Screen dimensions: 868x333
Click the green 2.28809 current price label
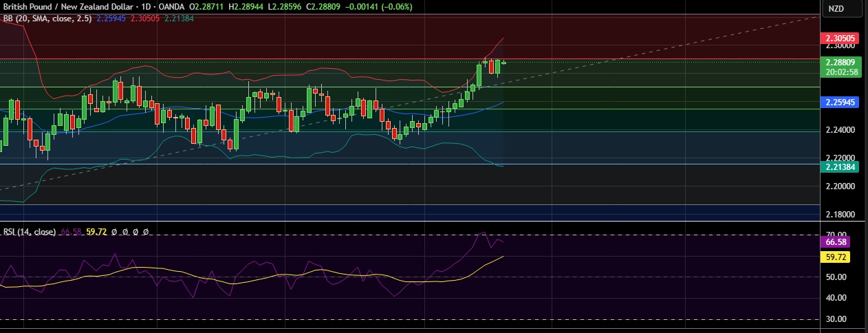click(843, 62)
